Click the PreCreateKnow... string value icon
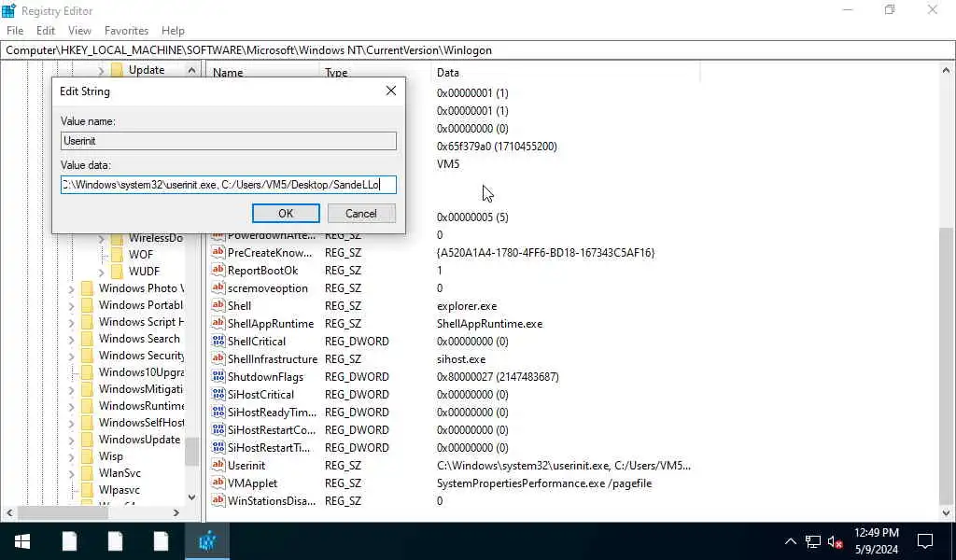956x560 pixels. [218, 252]
